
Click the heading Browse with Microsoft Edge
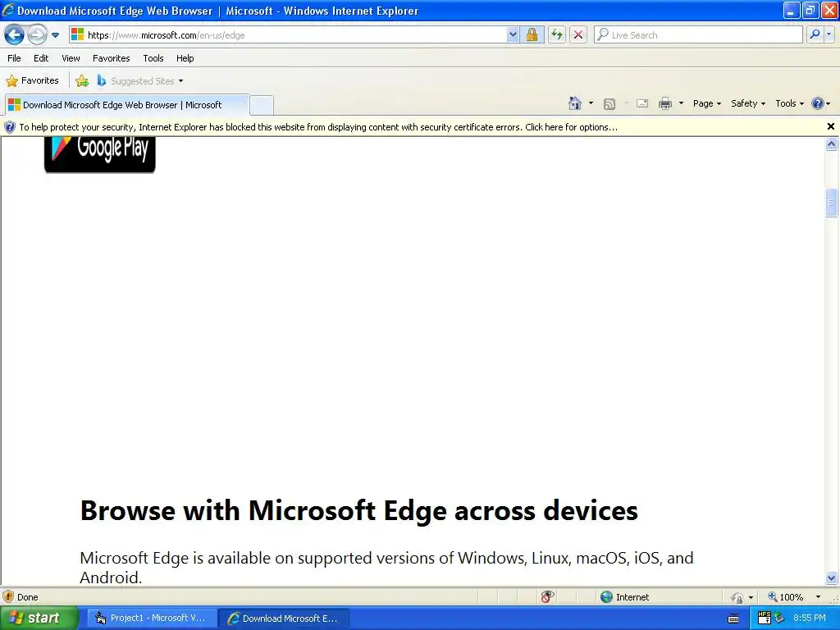click(x=359, y=510)
